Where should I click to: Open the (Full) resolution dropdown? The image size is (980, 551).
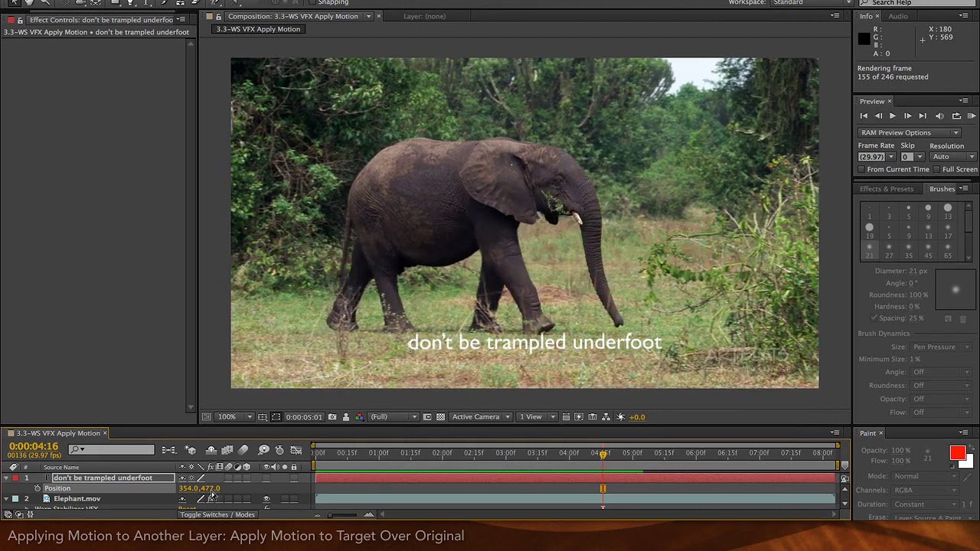(394, 417)
